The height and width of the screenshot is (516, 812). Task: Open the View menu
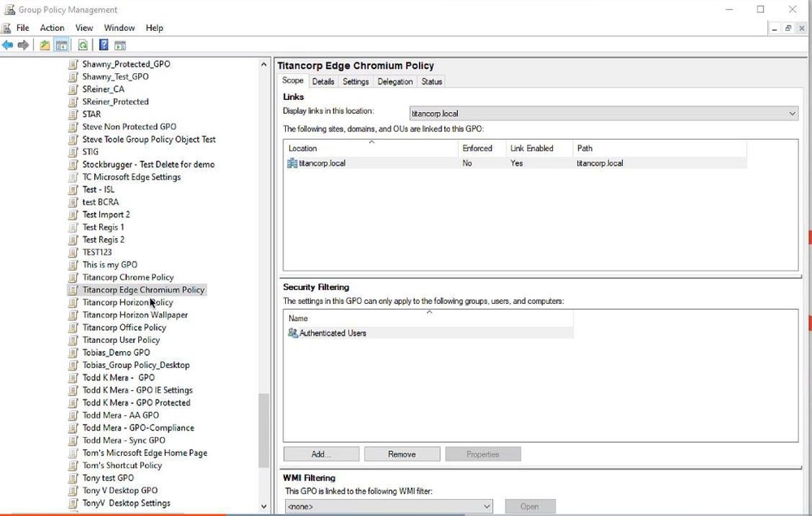tap(84, 28)
